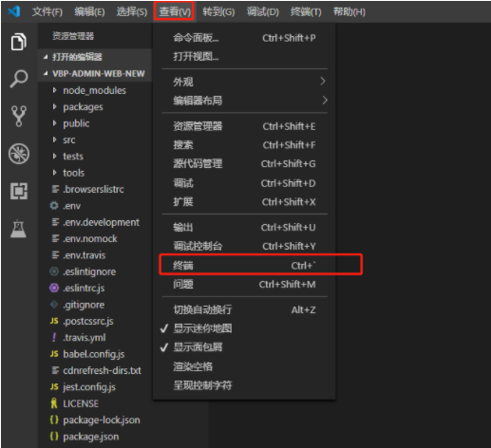
Task: Select 问题 Ctrl+Shift+M menu entry
Action: [244, 284]
